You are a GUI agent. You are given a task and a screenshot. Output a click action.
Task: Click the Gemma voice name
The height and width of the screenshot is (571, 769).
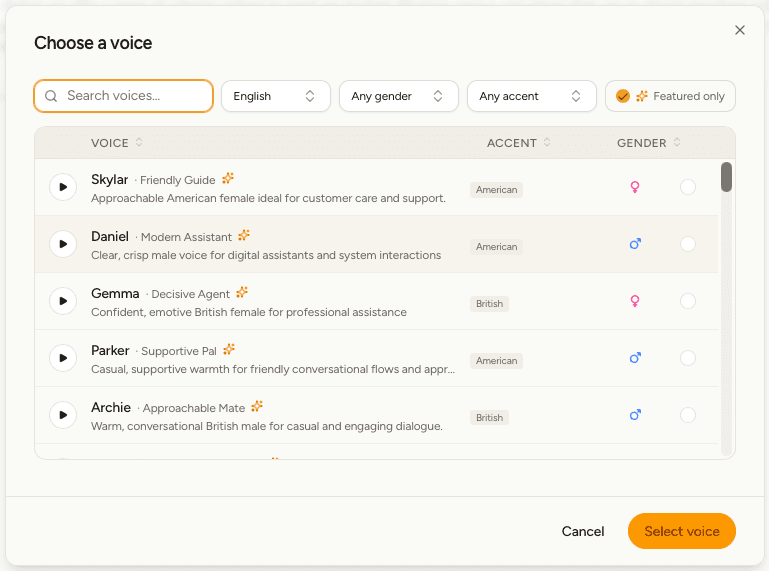coord(115,293)
